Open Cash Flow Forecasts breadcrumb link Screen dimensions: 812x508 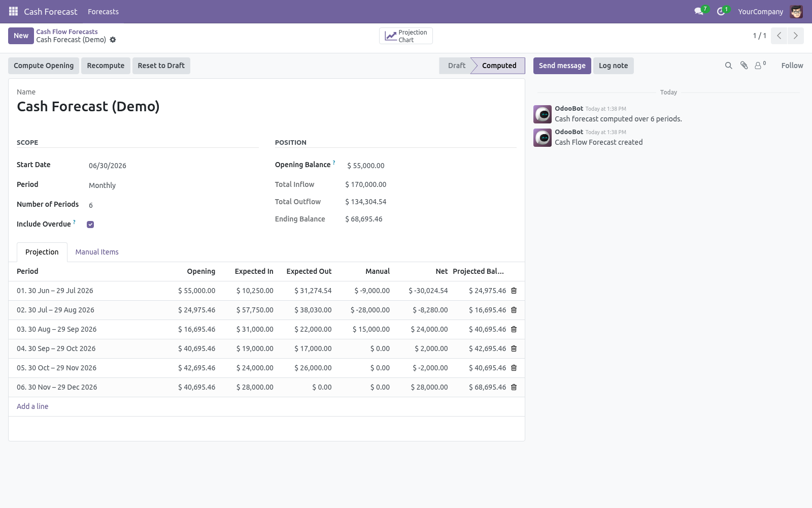pyautogui.click(x=67, y=31)
